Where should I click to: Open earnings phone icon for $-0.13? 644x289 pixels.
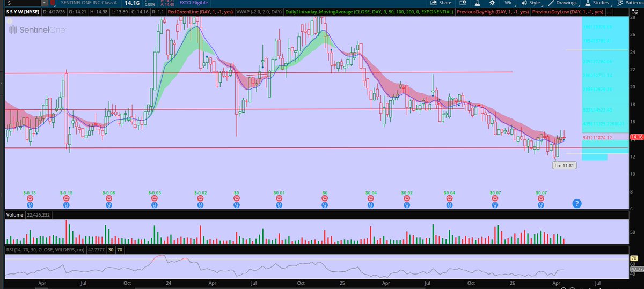click(30, 197)
